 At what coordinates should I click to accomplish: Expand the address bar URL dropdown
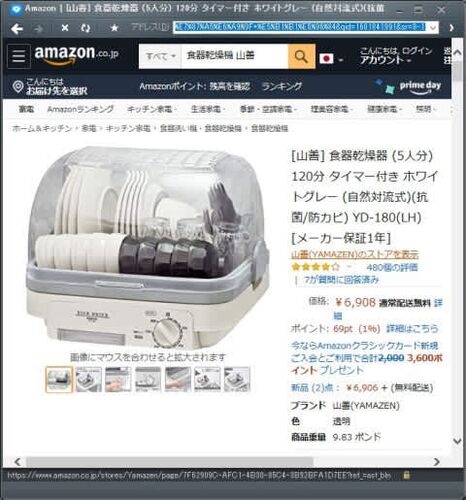[x=433, y=28]
